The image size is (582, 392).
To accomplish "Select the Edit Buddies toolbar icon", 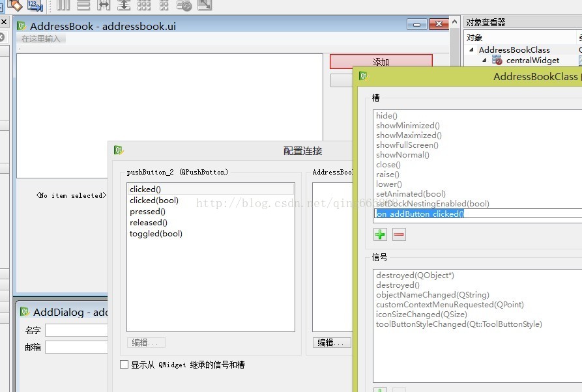I will 15,5.
